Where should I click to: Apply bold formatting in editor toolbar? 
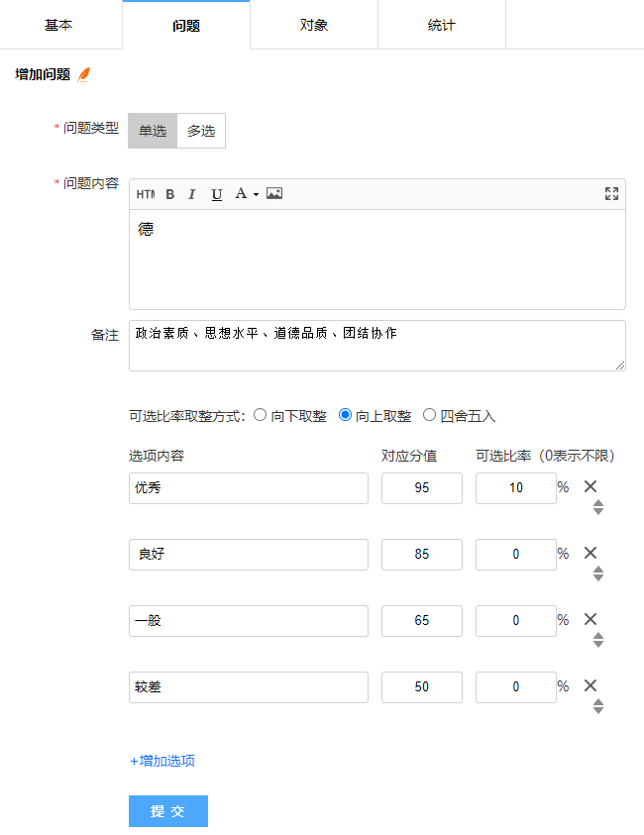click(x=170, y=194)
